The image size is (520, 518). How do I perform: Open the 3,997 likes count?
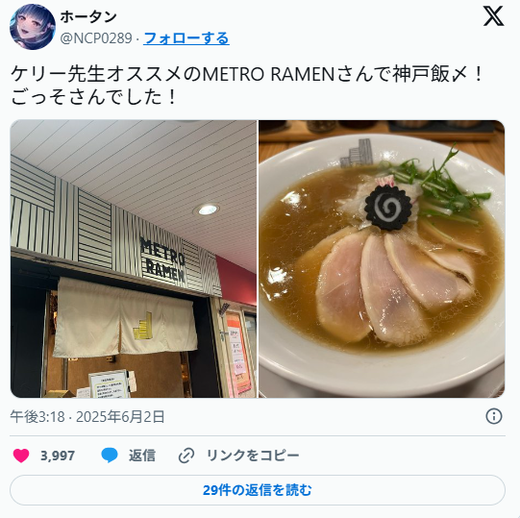coord(57,456)
